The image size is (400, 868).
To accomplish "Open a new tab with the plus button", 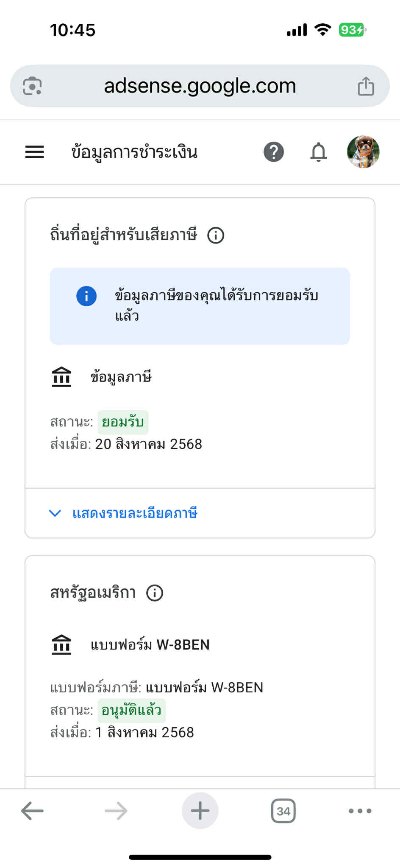I will point(200,811).
